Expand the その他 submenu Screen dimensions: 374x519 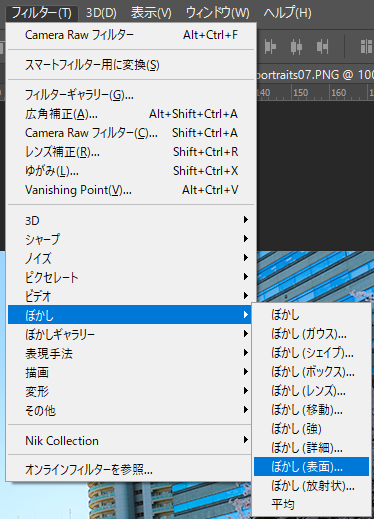130,410
